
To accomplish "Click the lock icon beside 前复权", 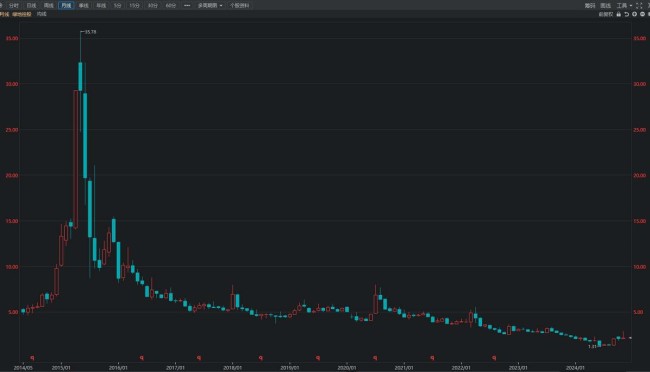I will 618,14.
